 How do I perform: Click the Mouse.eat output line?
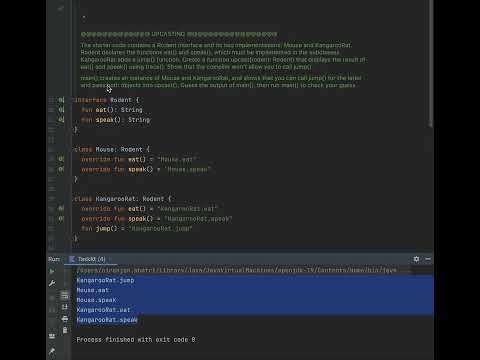click(x=93, y=290)
